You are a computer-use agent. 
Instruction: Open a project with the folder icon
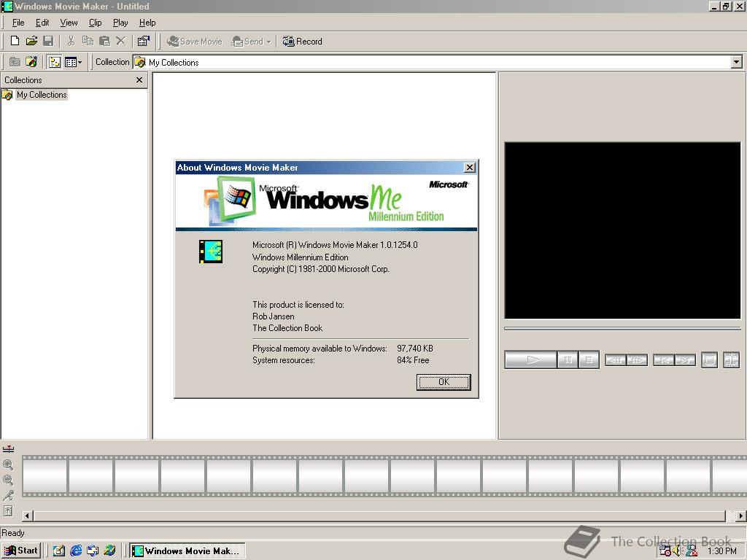point(31,41)
